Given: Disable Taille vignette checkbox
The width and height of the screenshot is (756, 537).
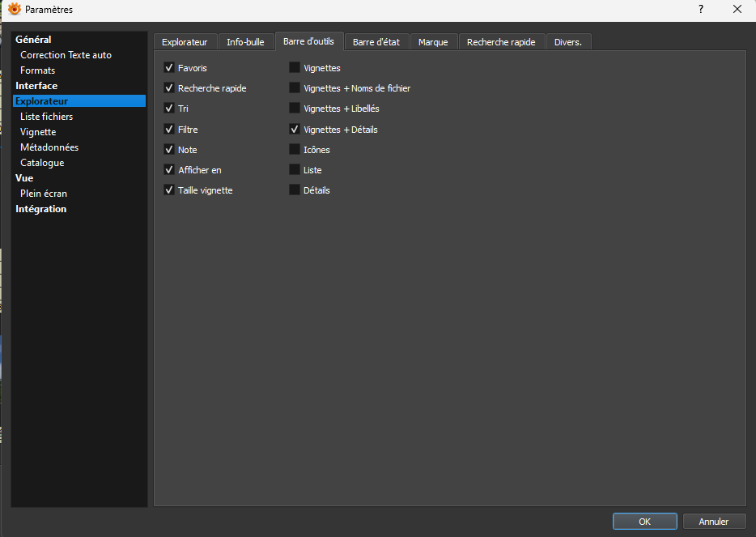Looking at the screenshot, I should tap(168, 190).
